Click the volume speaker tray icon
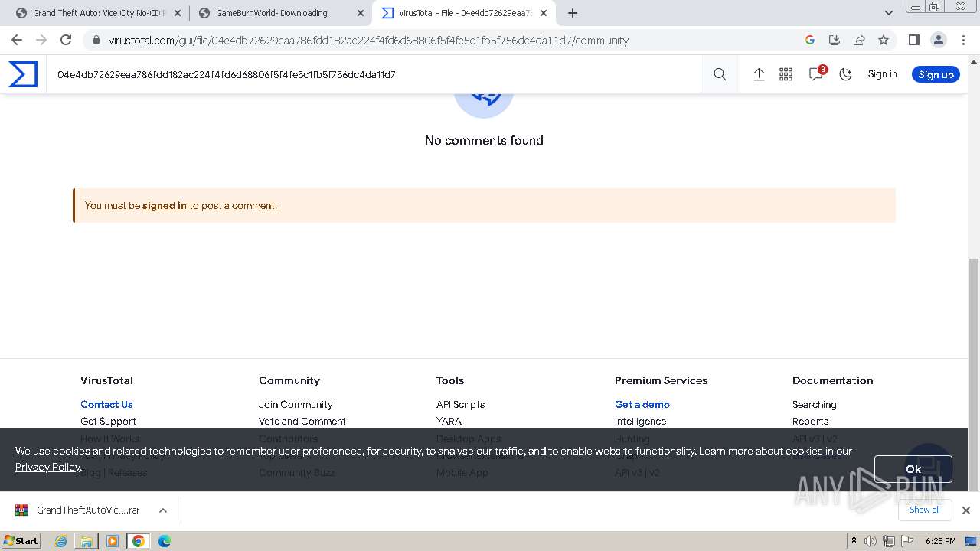980x551 pixels. [x=871, y=541]
